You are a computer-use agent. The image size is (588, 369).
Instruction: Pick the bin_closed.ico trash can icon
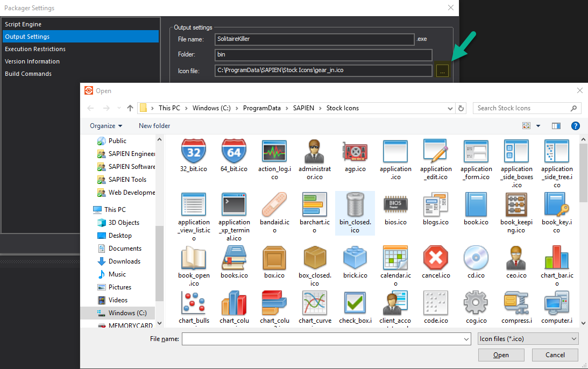(x=355, y=205)
